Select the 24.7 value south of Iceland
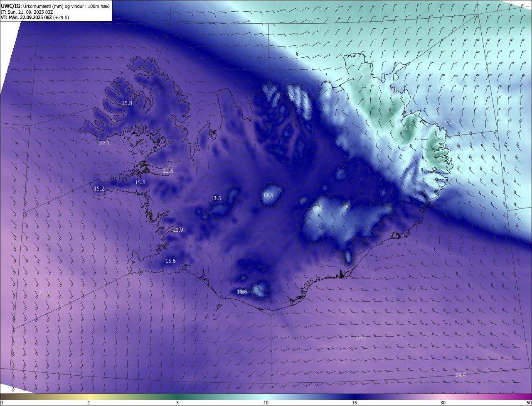This screenshot has width=532, height=406. click(361, 338)
